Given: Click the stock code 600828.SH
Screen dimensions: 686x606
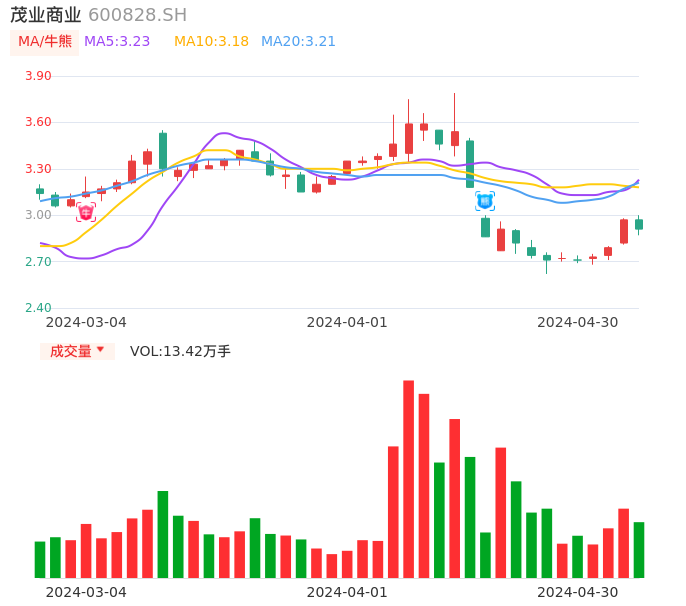Looking at the screenshot, I should [137, 15].
